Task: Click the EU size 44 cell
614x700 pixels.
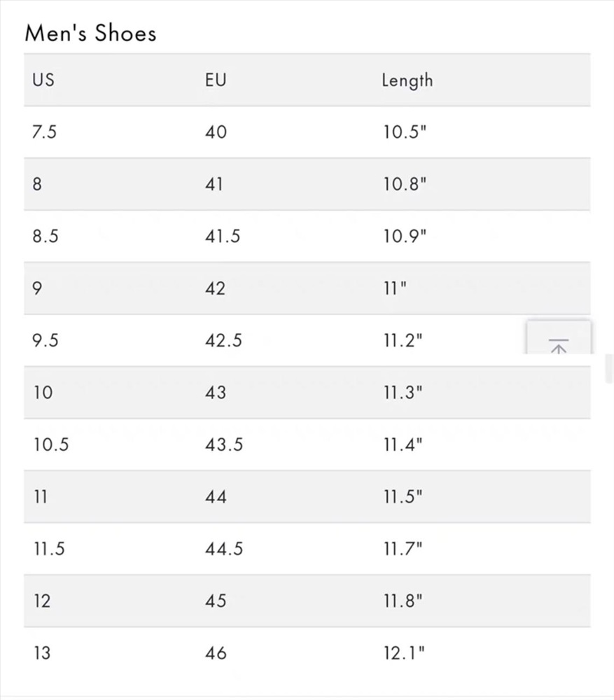Action: tap(216, 497)
